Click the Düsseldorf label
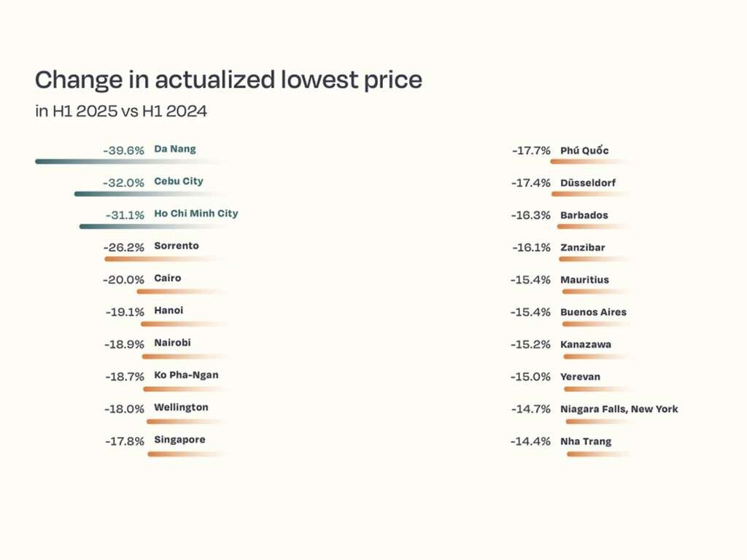 pos(588,183)
